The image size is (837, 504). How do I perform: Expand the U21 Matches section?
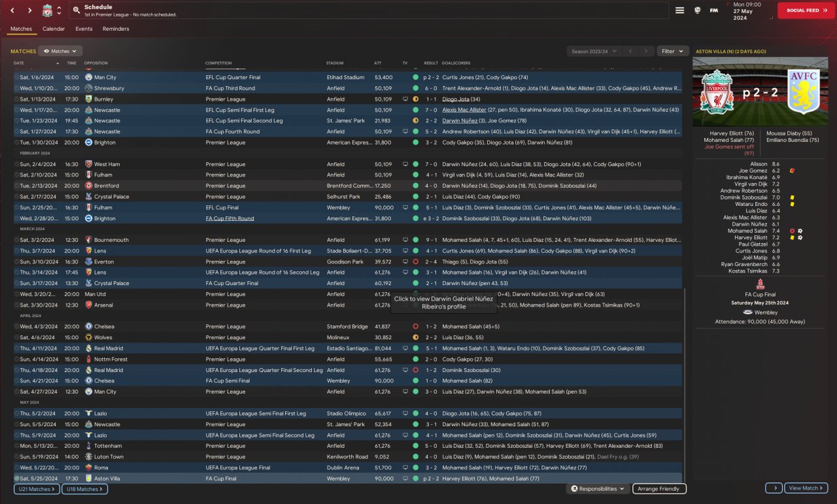[x=36, y=489]
